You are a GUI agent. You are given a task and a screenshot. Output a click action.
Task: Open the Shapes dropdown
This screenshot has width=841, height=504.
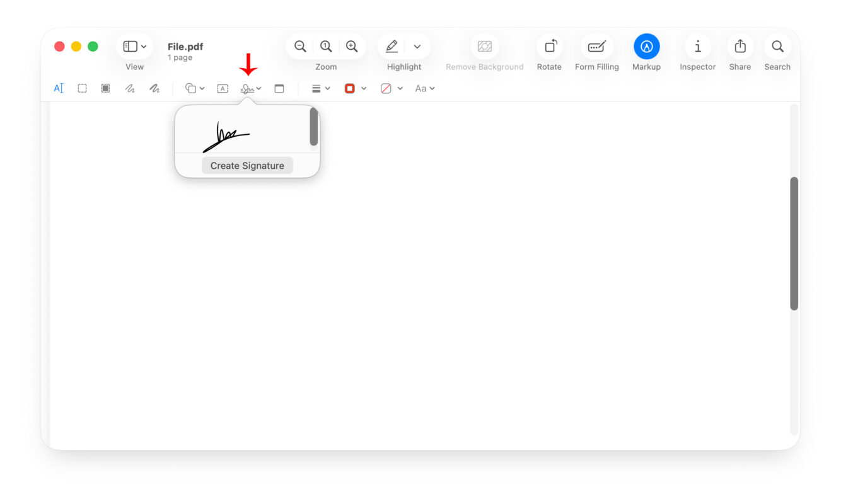click(x=194, y=89)
